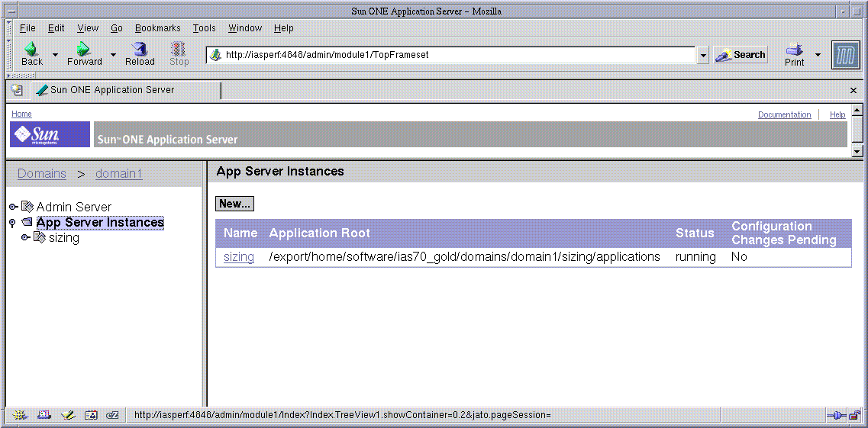The height and width of the screenshot is (428, 868).
Task: Open the URL bar history dropdown
Action: [703, 55]
